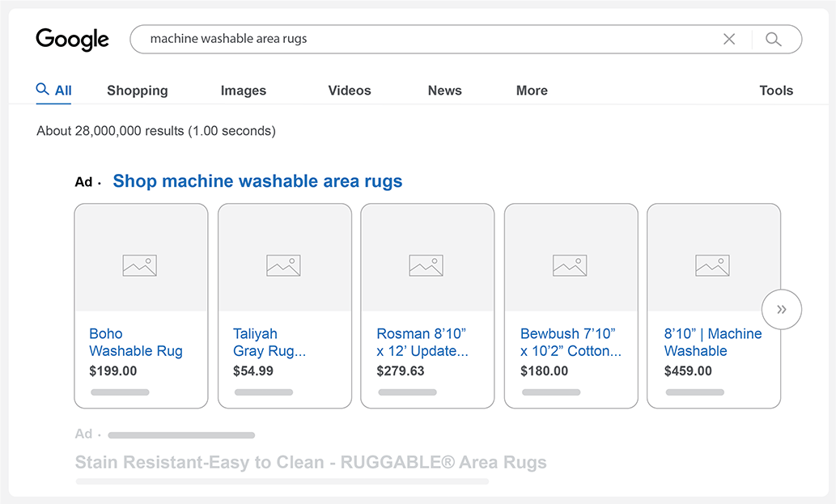Viewport: 836px width, 504px height.
Task: Open Tools options
Action: [776, 91]
